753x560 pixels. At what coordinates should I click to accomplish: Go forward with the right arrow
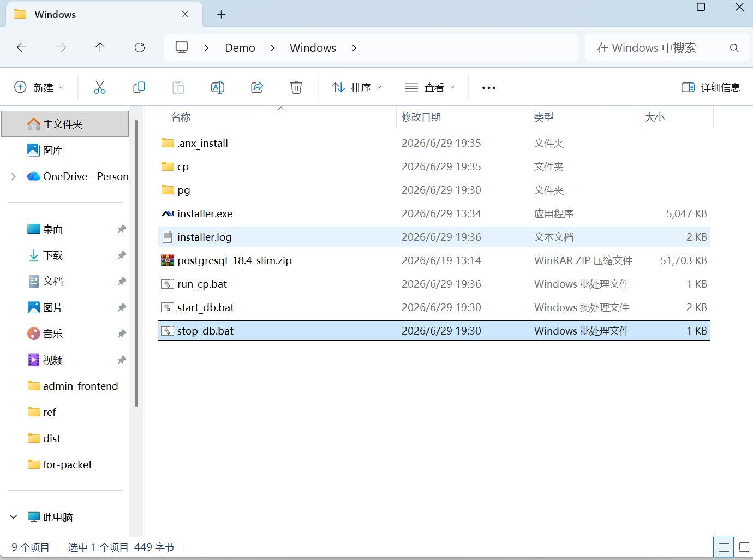pos(61,47)
